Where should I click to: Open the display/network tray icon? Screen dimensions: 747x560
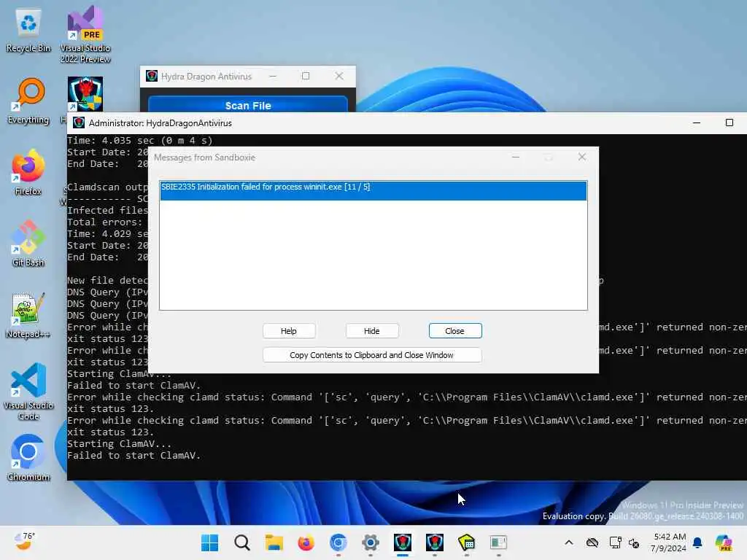click(615, 542)
